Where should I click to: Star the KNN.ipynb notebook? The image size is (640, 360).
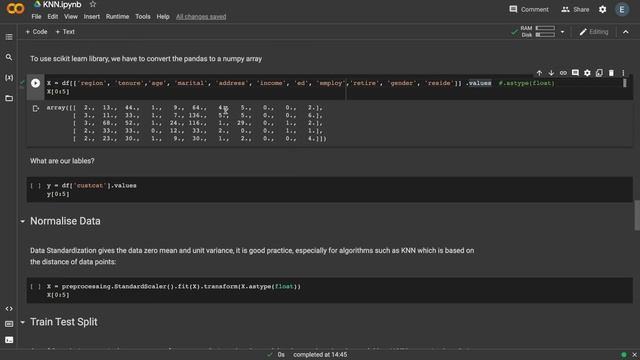[x=93, y=4]
